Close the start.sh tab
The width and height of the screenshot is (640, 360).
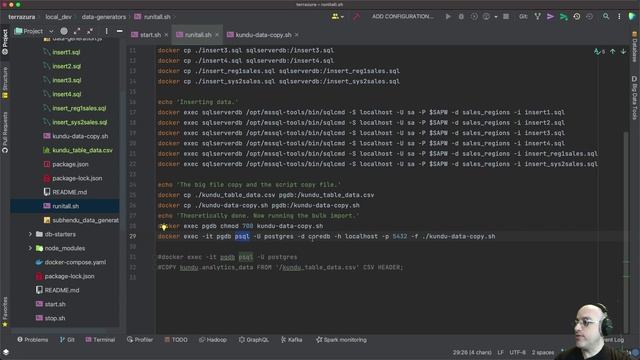166,35
